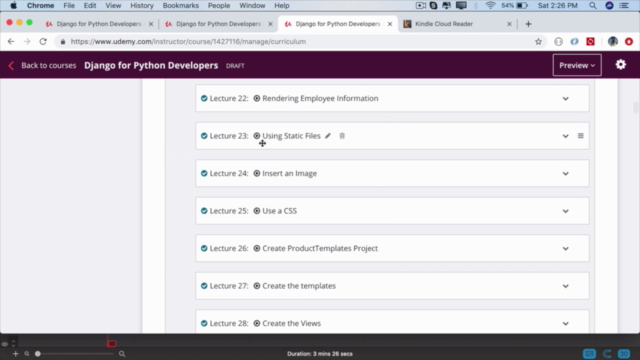Image resolution: width=640 pixels, height=360 pixels.
Task: Click the published checkmark on Lecture 23
Action: pos(204,136)
